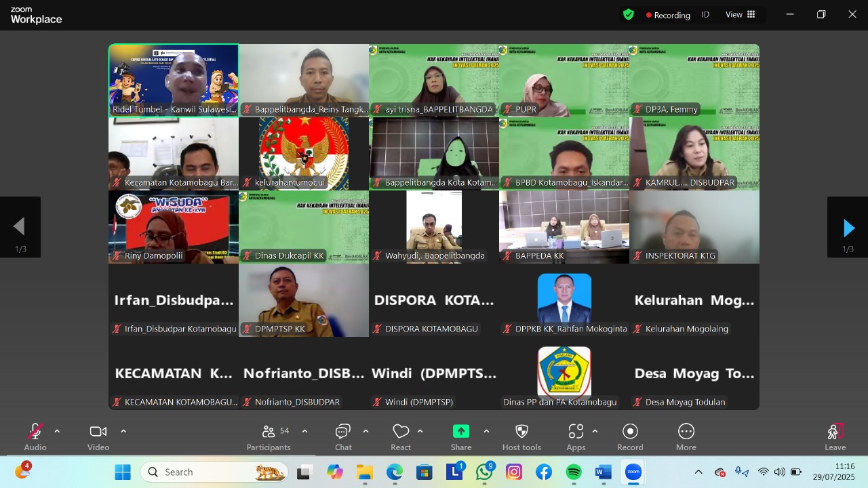Open the View layout menu
The image size is (868, 488).
pyautogui.click(x=741, y=14)
